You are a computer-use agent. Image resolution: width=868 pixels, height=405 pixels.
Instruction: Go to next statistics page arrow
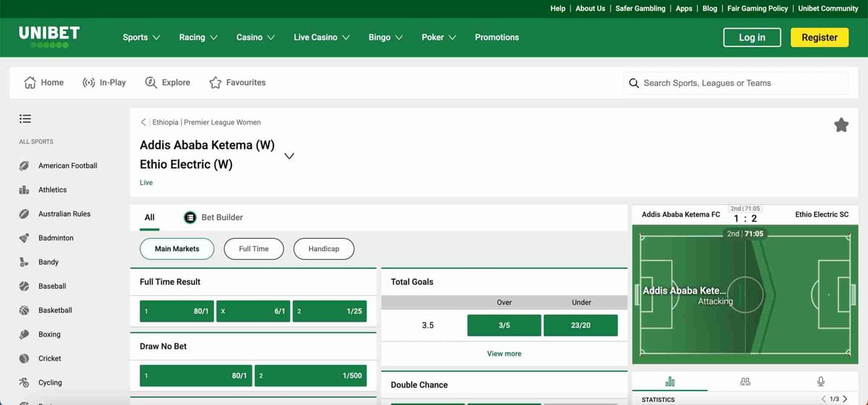[x=845, y=398]
